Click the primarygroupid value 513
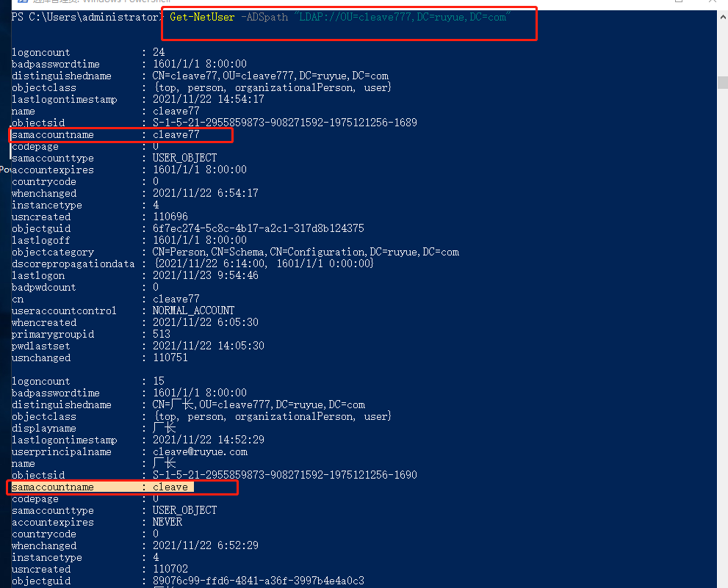Screen dimensions: 728x588 point(162,334)
